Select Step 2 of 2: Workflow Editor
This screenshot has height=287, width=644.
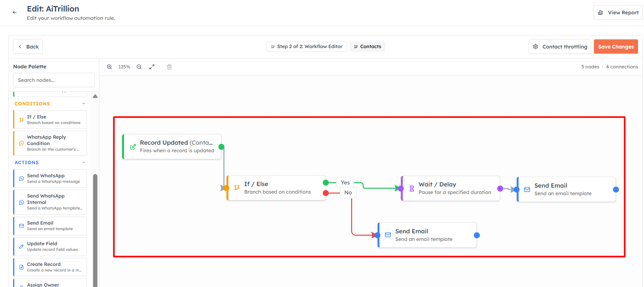(x=306, y=47)
